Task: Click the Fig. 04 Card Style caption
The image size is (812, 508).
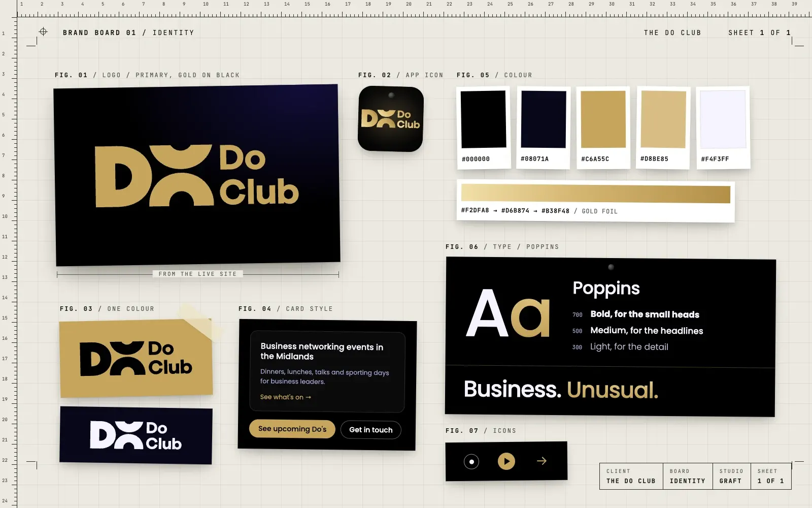Action: tap(286, 309)
